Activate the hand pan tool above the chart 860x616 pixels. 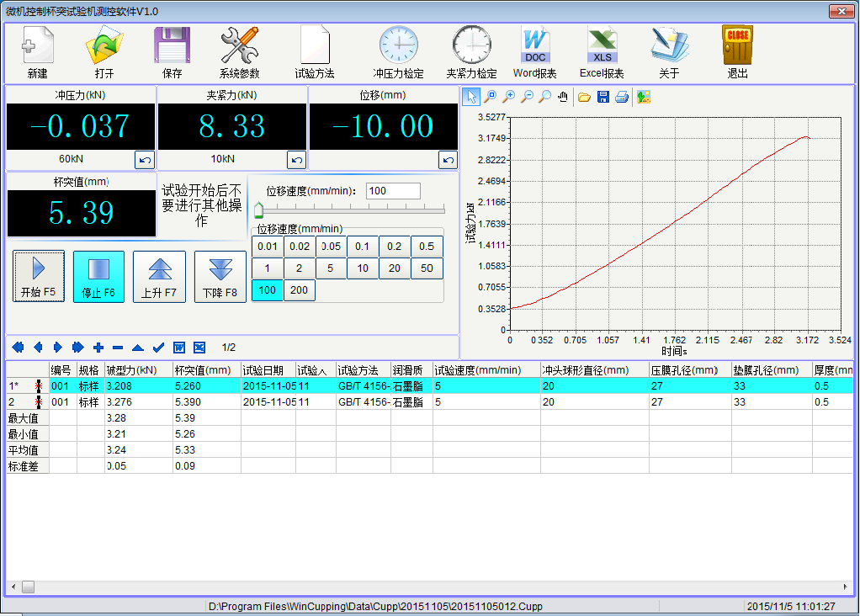coord(563,97)
